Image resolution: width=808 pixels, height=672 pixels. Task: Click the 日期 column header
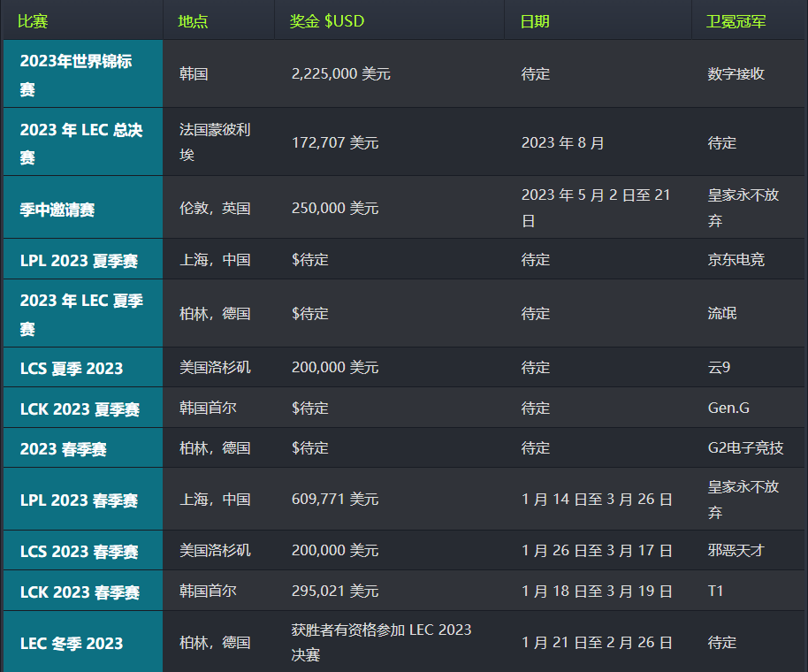point(534,21)
